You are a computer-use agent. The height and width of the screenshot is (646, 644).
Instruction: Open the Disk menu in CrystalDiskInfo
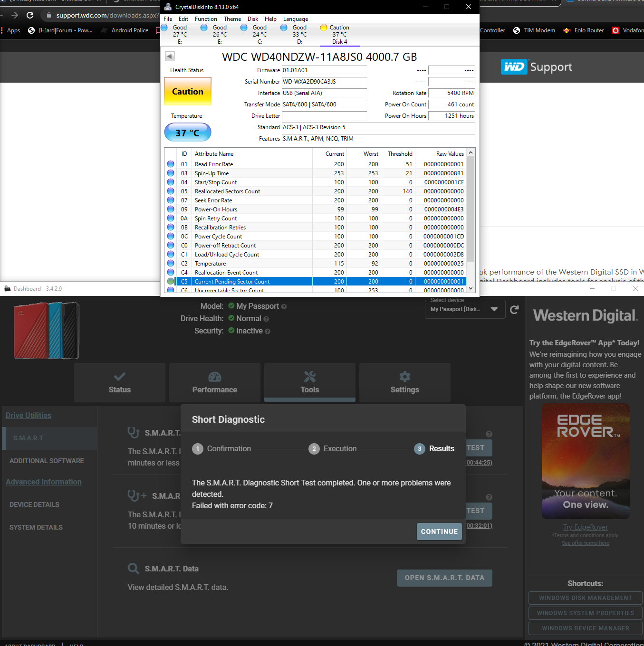(253, 19)
